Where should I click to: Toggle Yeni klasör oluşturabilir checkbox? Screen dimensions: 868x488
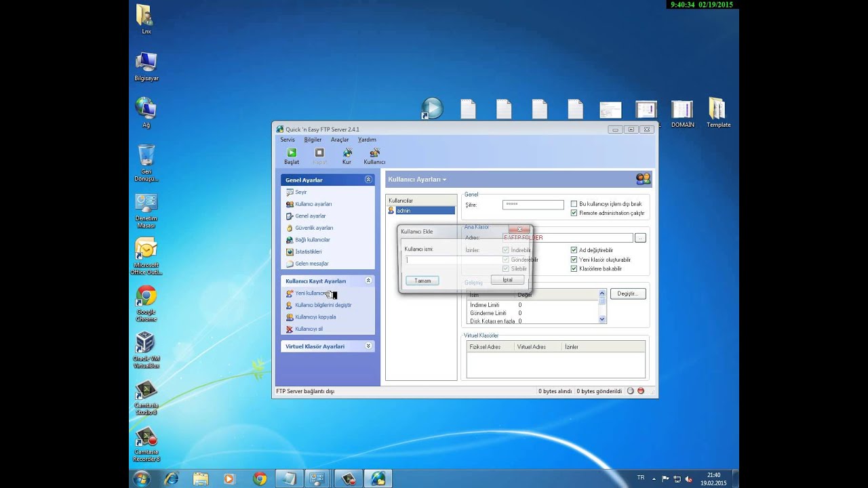point(574,260)
